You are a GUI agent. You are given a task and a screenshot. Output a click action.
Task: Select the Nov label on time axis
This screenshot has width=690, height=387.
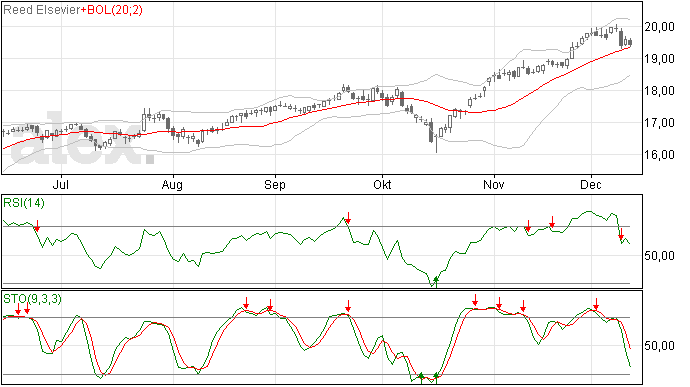[x=494, y=184]
